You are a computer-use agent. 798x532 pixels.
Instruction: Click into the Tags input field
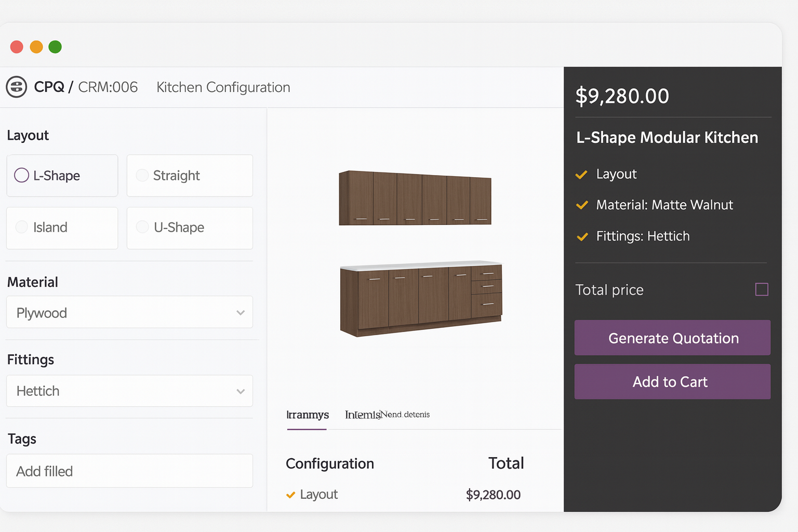(129, 471)
